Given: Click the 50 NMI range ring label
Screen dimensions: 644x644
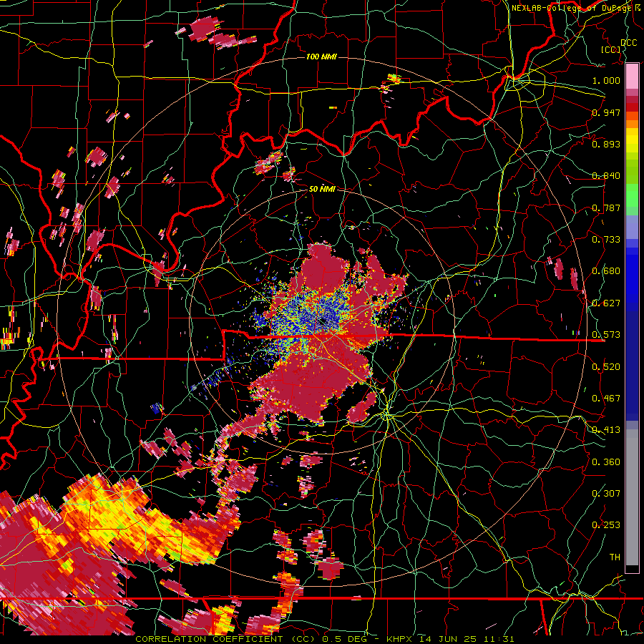Looking at the screenshot, I should coord(322,189).
